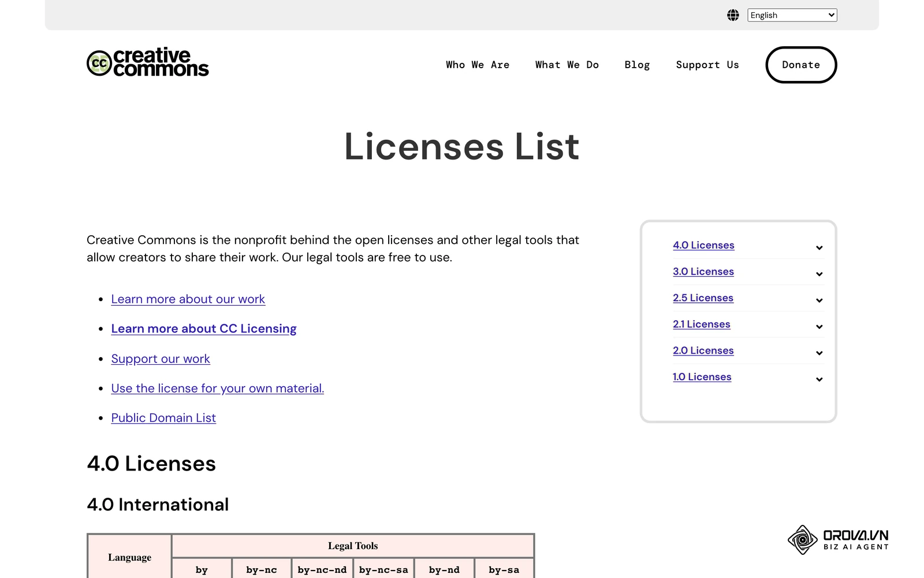
Task: Click the by-nd column header
Action: click(444, 569)
